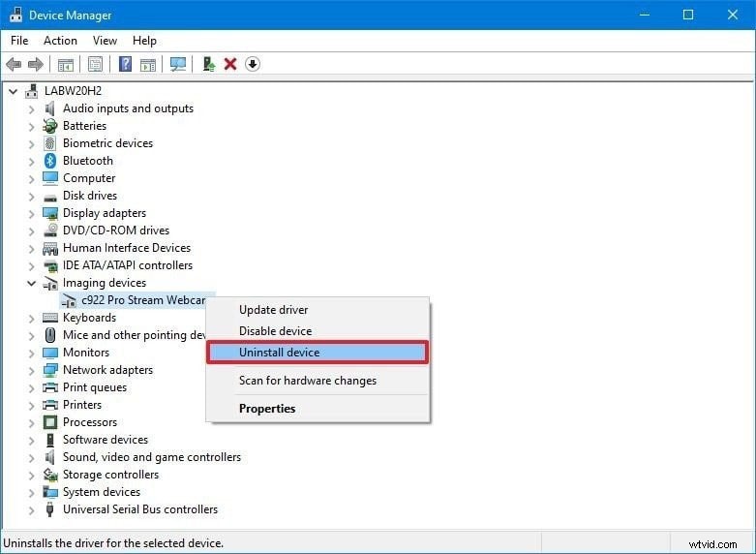Click the Human Interface Devices icon
This screenshot has width=756, height=554.
pos(50,249)
